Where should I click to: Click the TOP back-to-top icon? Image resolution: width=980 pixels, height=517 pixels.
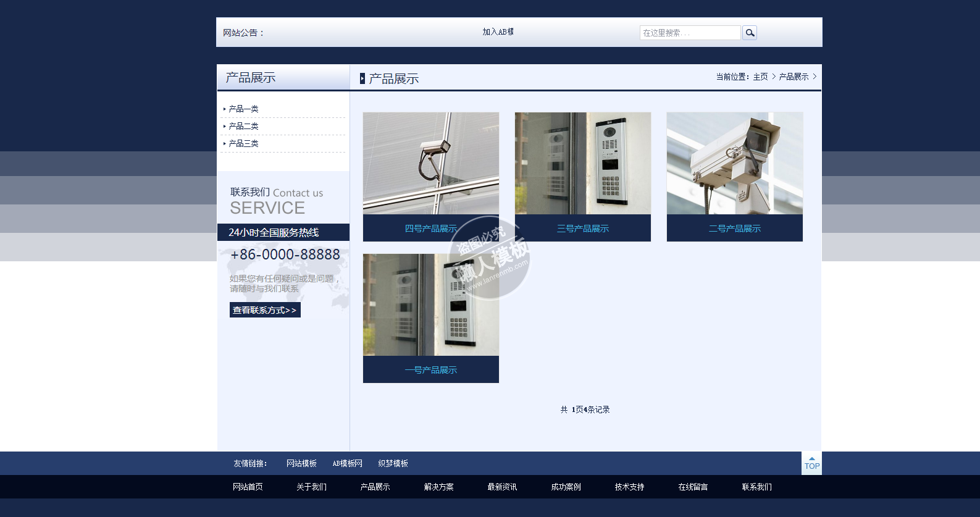pos(811,463)
